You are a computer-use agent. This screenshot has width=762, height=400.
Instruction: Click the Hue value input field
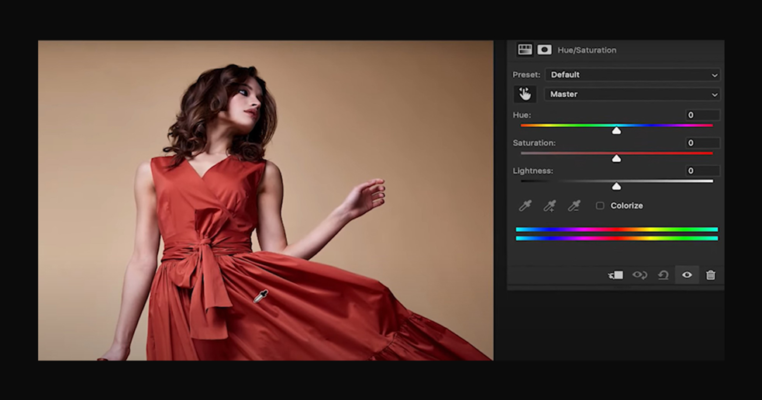click(x=702, y=115)
